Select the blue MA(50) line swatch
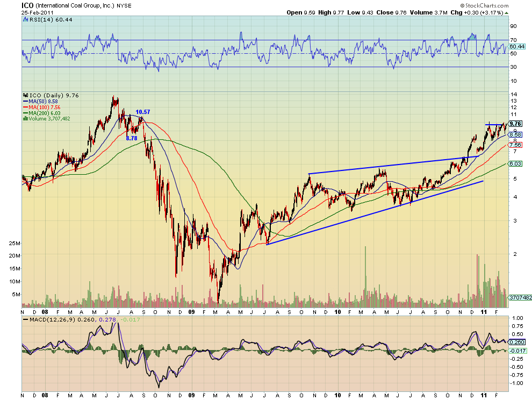 (25, 101)
